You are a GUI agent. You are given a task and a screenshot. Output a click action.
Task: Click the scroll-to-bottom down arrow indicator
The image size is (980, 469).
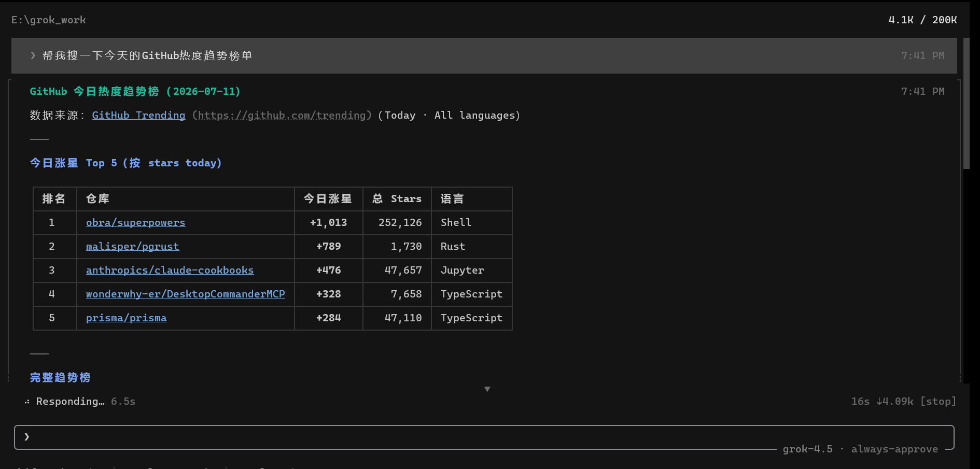[x=487, y=389]
